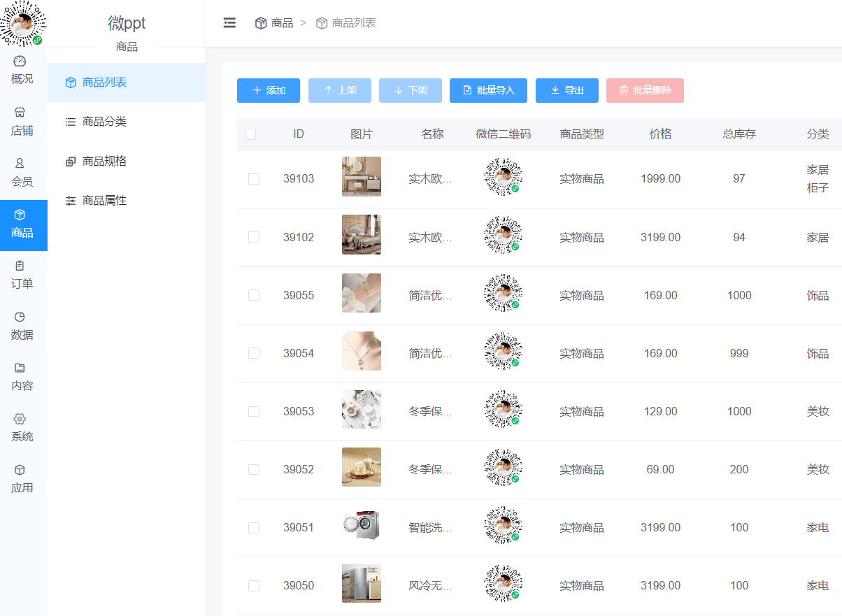The image size is (842, 616).
Task: Select 商品分类 in the submenu
Action: point(104,122)
